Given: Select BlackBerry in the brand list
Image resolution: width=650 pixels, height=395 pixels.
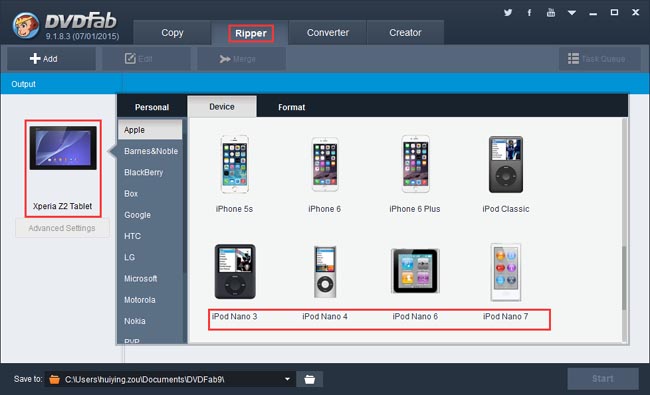Looking at the screenshot, I should pos(150,172).
